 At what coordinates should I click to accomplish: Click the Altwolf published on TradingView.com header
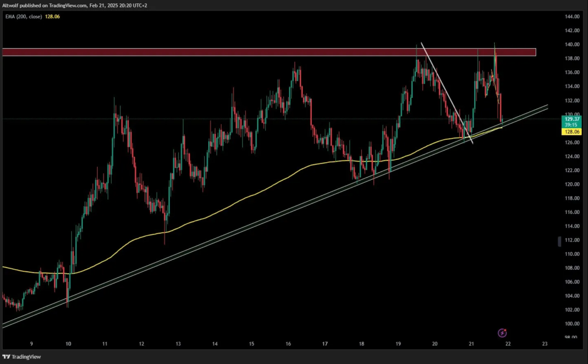[x=75, y=5]
